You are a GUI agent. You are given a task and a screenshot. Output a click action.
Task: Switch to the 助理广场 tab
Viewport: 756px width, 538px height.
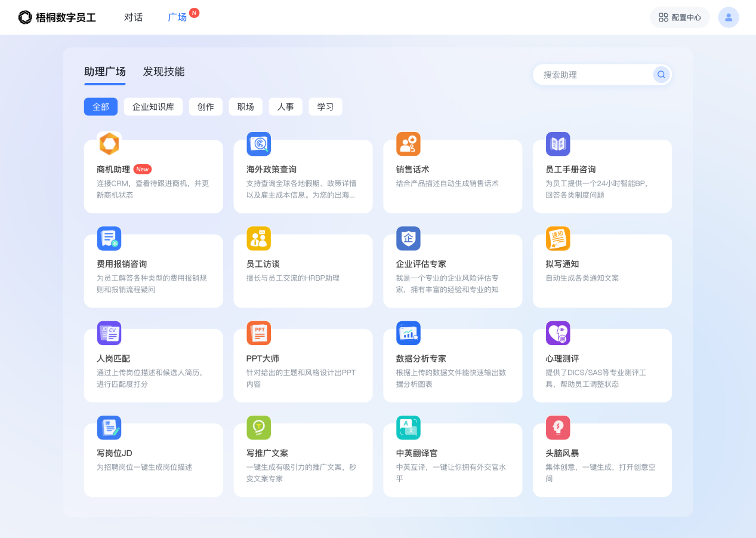pyautogui.click(x=105, y=72)
